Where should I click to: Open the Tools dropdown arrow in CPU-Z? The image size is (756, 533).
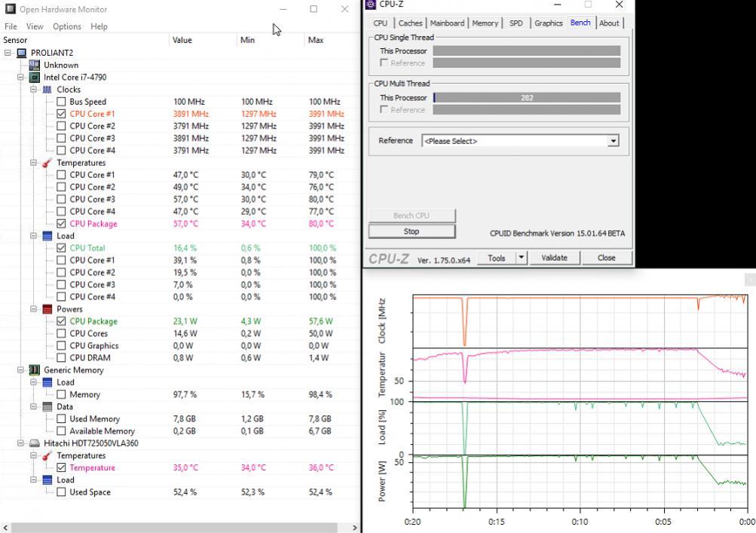(521, 258)
